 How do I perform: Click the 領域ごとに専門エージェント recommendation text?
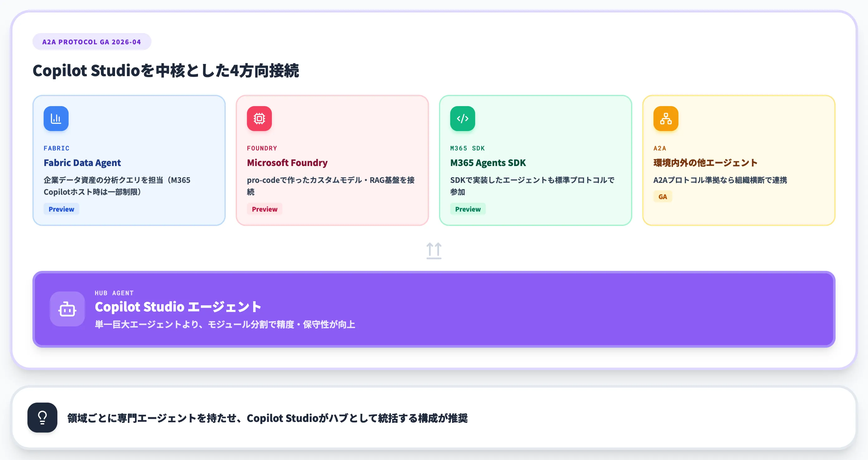click(x=267, y=418)
